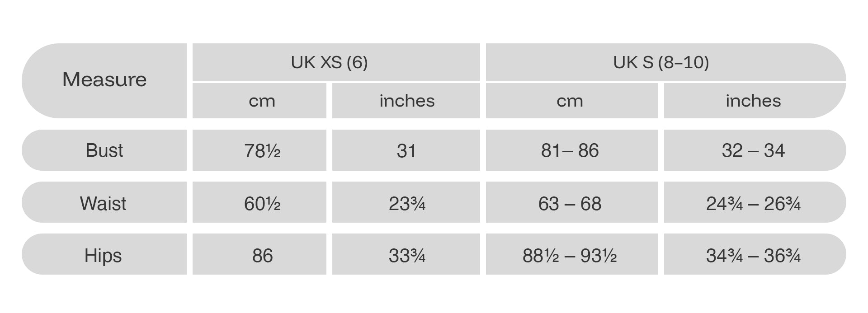
Task: Click the 78½ bust measurement cell
Action: 262,150
